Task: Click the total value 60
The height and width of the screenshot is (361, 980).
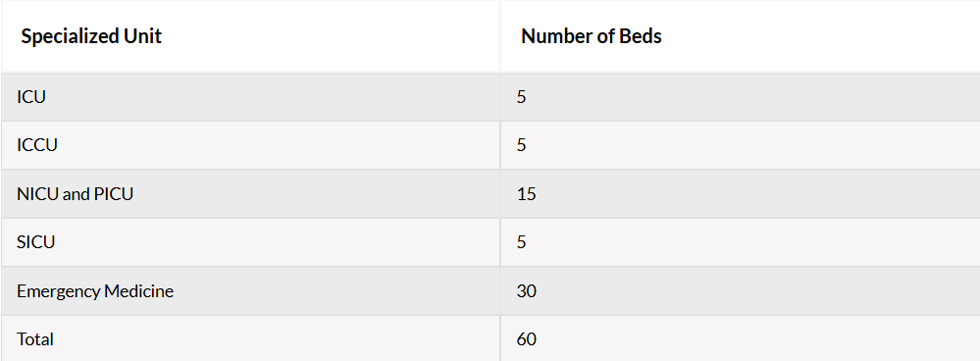Action: click(526, 339)
